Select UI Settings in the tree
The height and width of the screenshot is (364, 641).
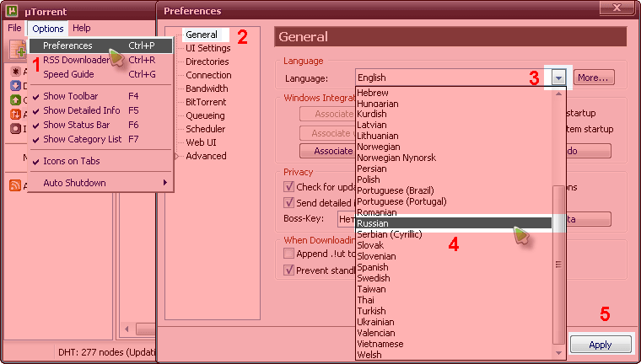click(x=208, y=48)
